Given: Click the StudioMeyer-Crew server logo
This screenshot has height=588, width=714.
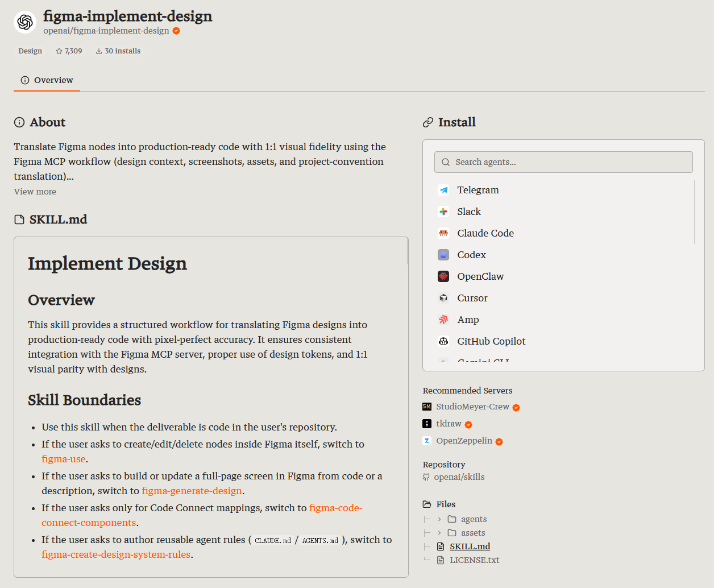Looking at the screenshot, I should coord(427,407).
